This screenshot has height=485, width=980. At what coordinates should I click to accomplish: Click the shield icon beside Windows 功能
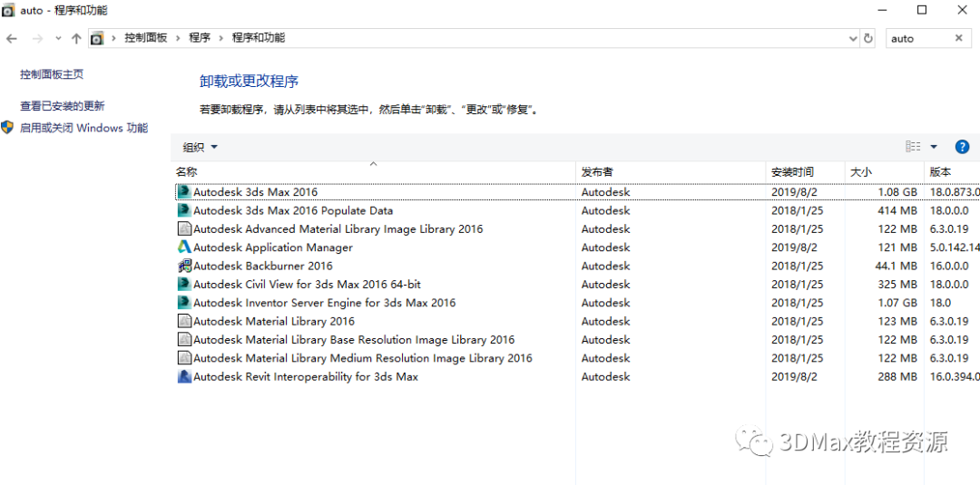(7, 128)
